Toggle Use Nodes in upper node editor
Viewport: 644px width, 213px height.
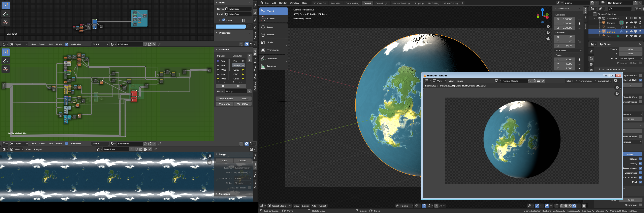pos(66,44)
